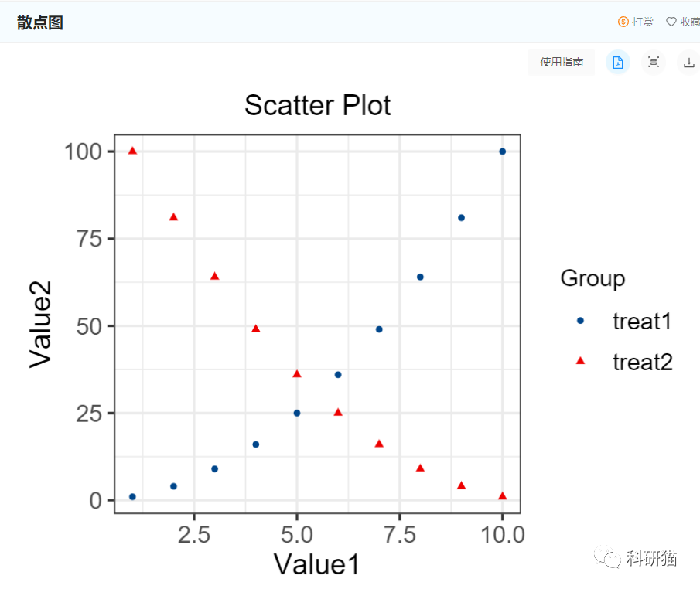The width and height of the screenshot is (700, 589).
Task: Click the download icon
Action: 688,63
